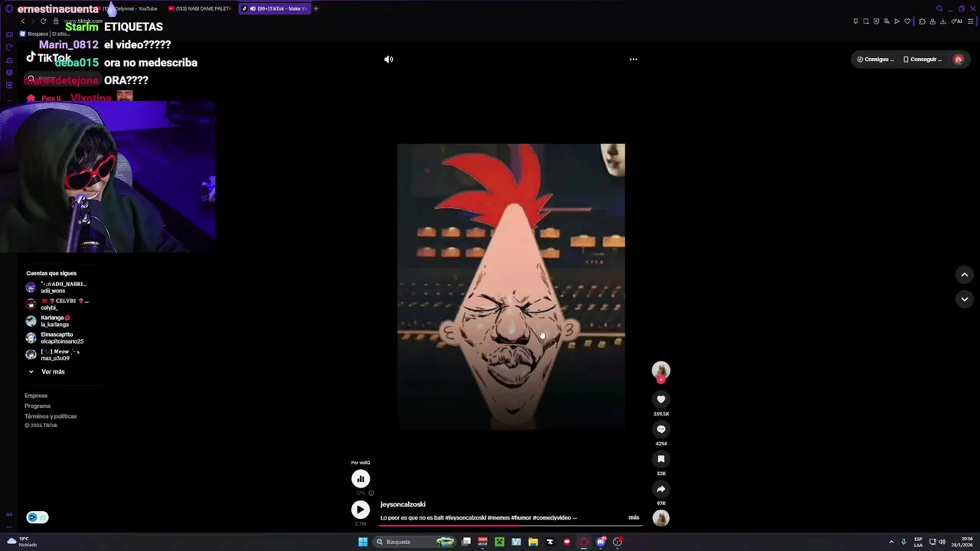Open the Programa footer link
980x551 pixels.
point(38,406)
